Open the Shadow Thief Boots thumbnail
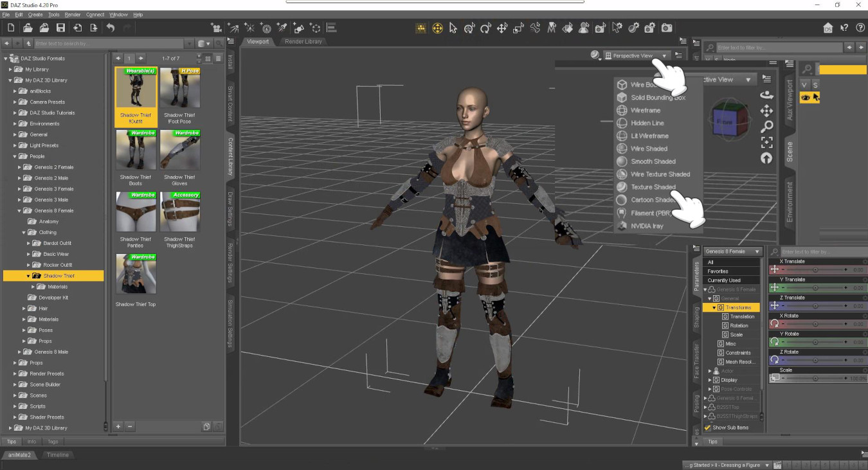The width and height of the screenshot is (868, 470). (135, 149)
